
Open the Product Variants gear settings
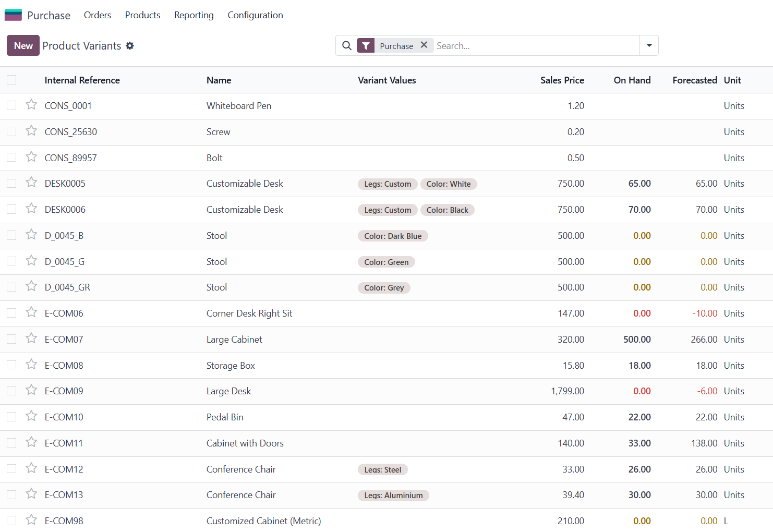click(x=130, y=46)
